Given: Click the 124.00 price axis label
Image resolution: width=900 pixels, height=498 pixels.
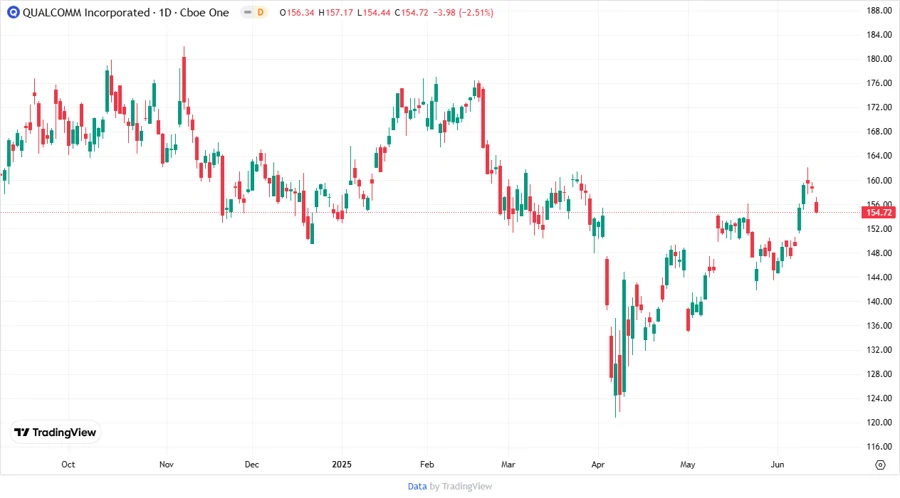Looking at the screenshot, I should (879, 398).
